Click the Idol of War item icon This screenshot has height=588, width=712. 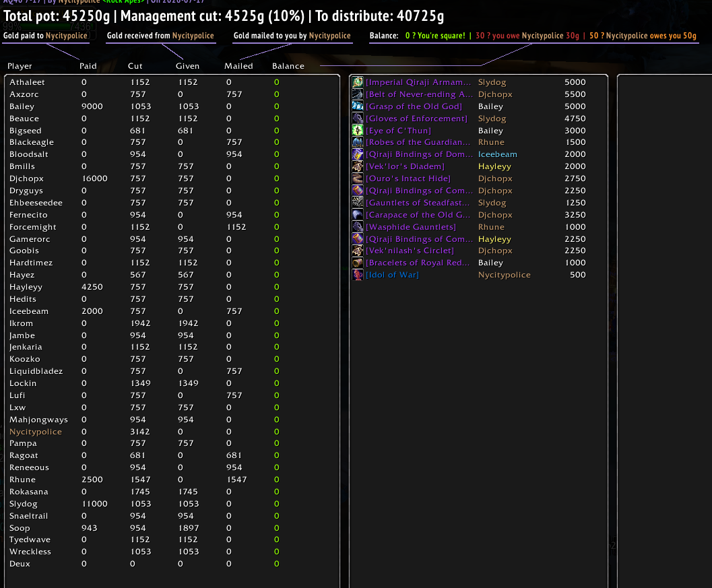[358, 275]
